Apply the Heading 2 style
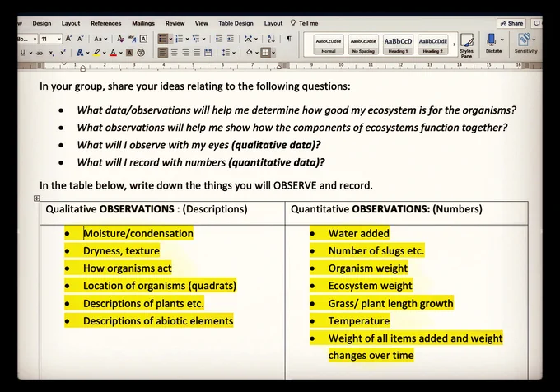Screen dimensions: 560x392 click(x=433, y=44)
